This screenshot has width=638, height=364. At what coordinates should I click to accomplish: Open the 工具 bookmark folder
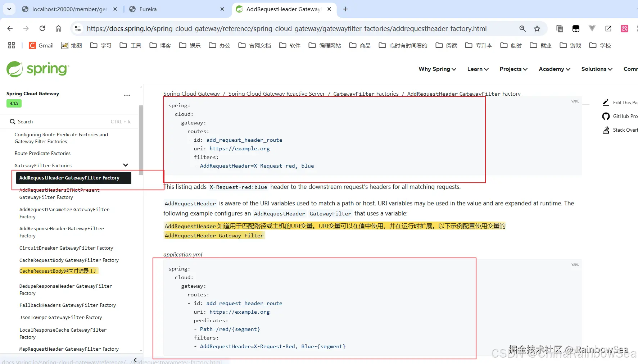tap(130, 45)
